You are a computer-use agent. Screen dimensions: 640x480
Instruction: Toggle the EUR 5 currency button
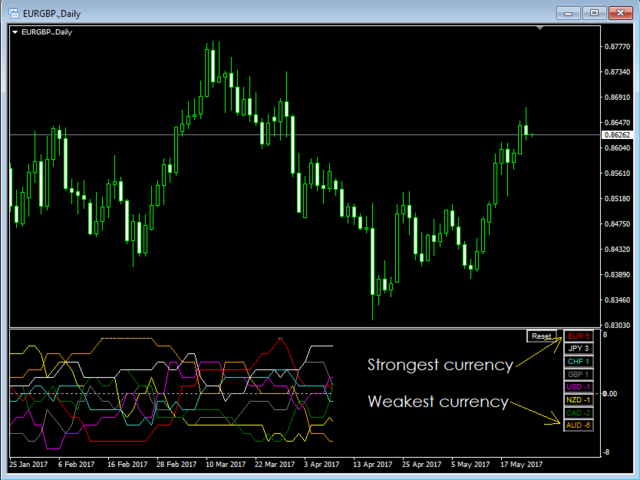point(578,336)
